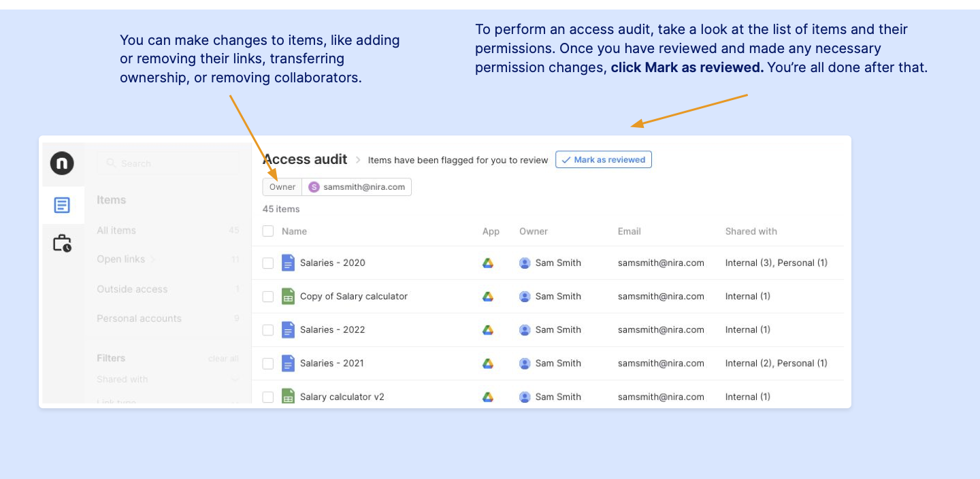Viewport: 980px width, 479px height.
Task: Select All items in the sidebar
Action: [x=116, y=230]
